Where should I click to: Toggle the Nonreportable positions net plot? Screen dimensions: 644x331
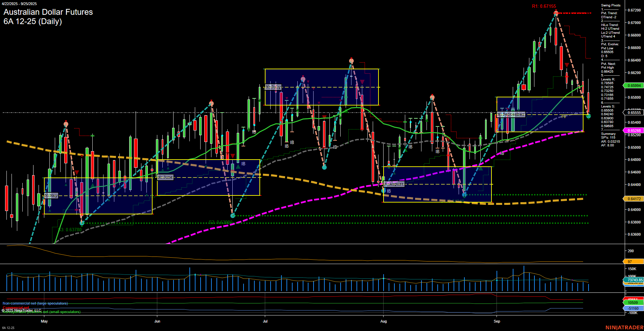click(x=41, y=312)
